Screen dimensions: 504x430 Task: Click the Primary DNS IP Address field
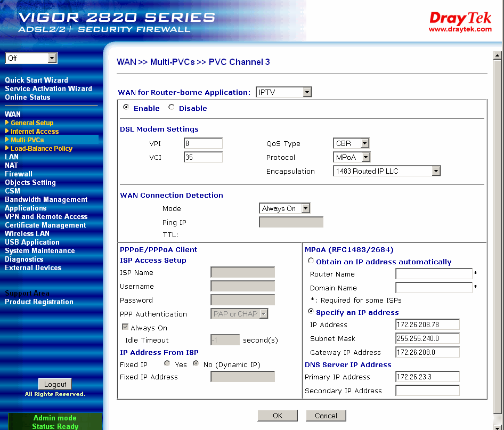[x=427, y=377]
